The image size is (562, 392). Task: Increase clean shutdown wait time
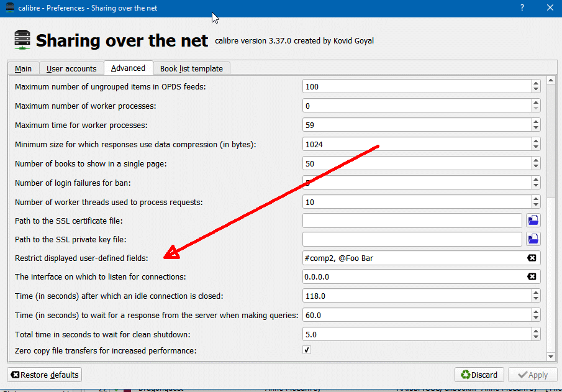point(536,331)
